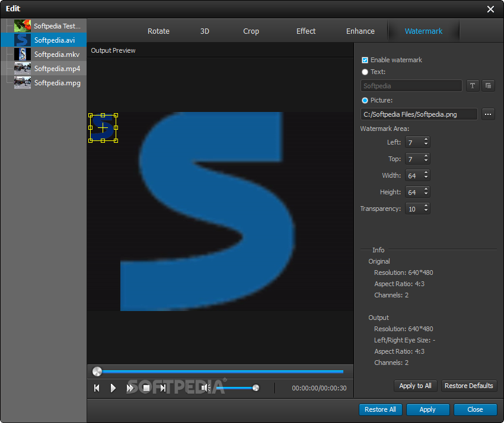
Task: Decrease the Left value
Action: tap(426, 144)
